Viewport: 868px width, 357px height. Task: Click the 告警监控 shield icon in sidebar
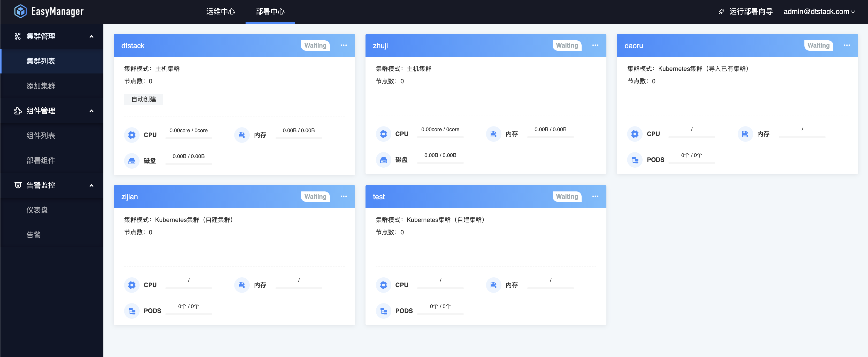18,185
